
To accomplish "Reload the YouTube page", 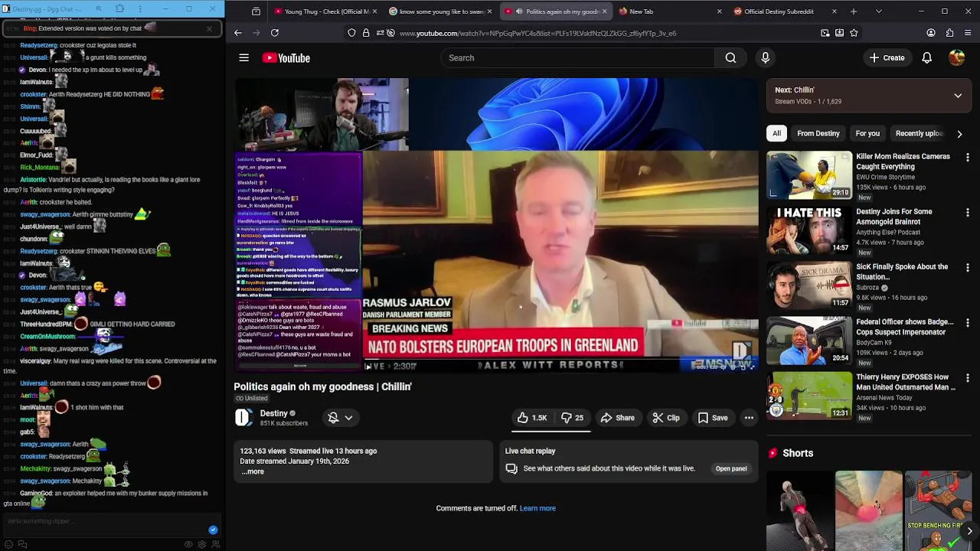I will [x=274, y=33].
